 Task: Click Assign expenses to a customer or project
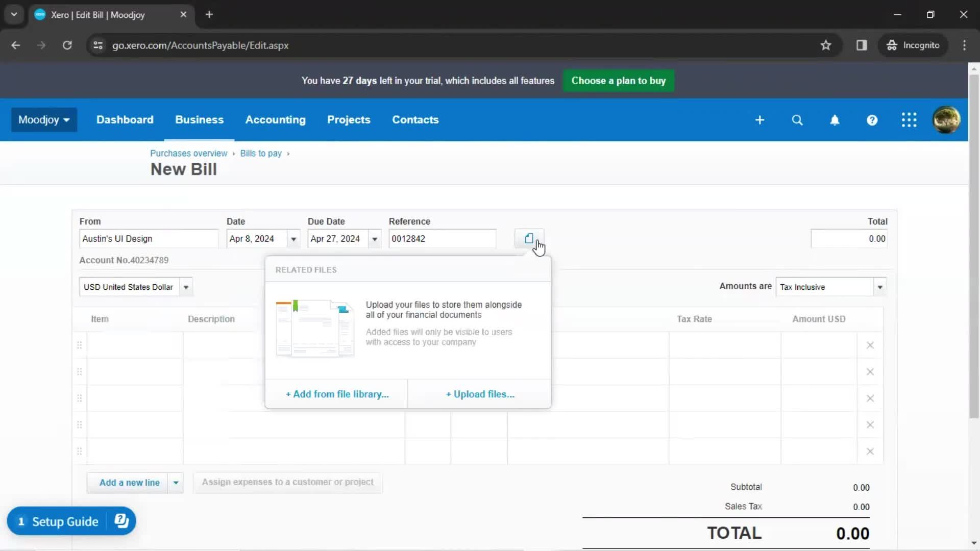click(x=288, y=482)
